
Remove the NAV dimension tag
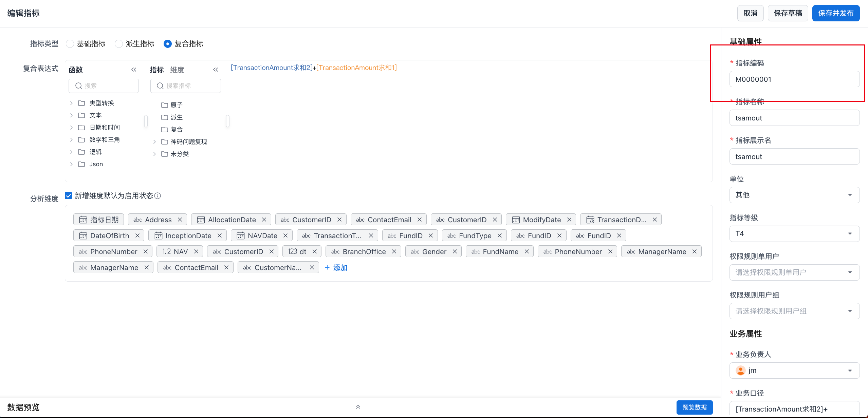click(x=196, y=251)
